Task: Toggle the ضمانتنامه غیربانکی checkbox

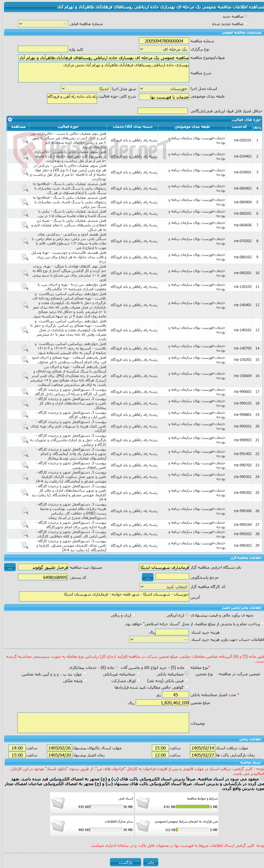Action: click(139, 673)
